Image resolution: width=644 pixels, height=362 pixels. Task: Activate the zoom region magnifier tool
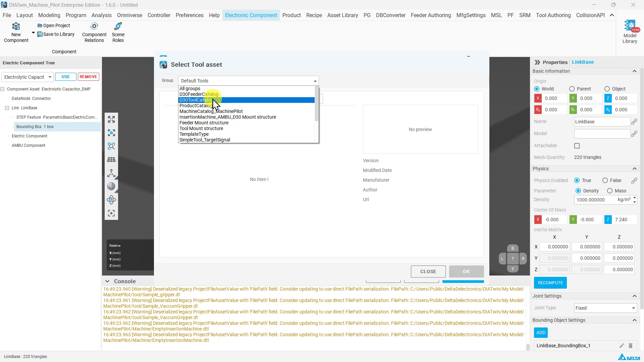pos(111,146)
